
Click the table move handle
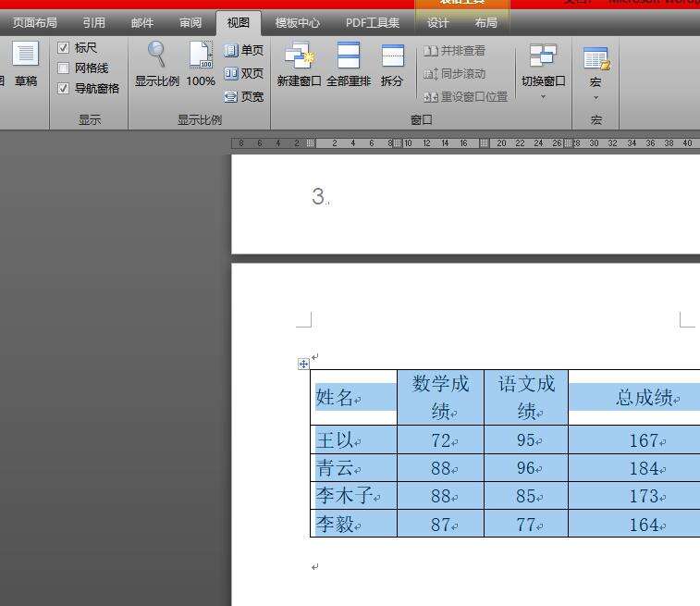pyautogui.click(x=303, y=364)
